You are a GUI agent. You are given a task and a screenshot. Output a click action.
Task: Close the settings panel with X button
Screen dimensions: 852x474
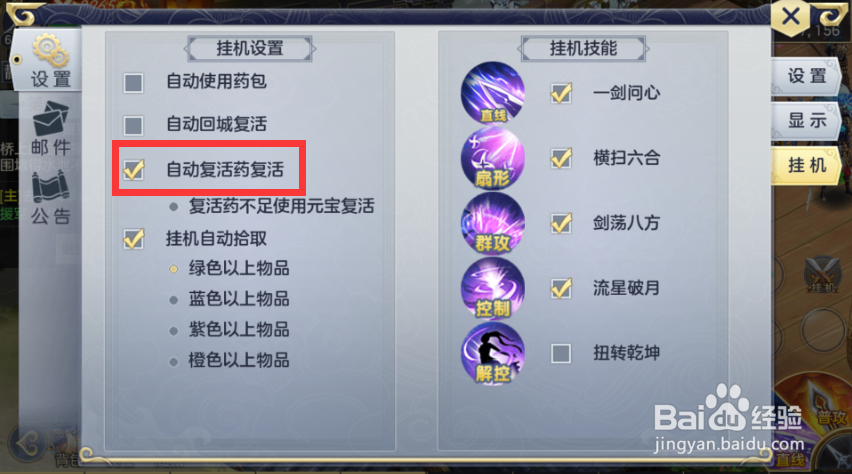click(x=791, y=17)
